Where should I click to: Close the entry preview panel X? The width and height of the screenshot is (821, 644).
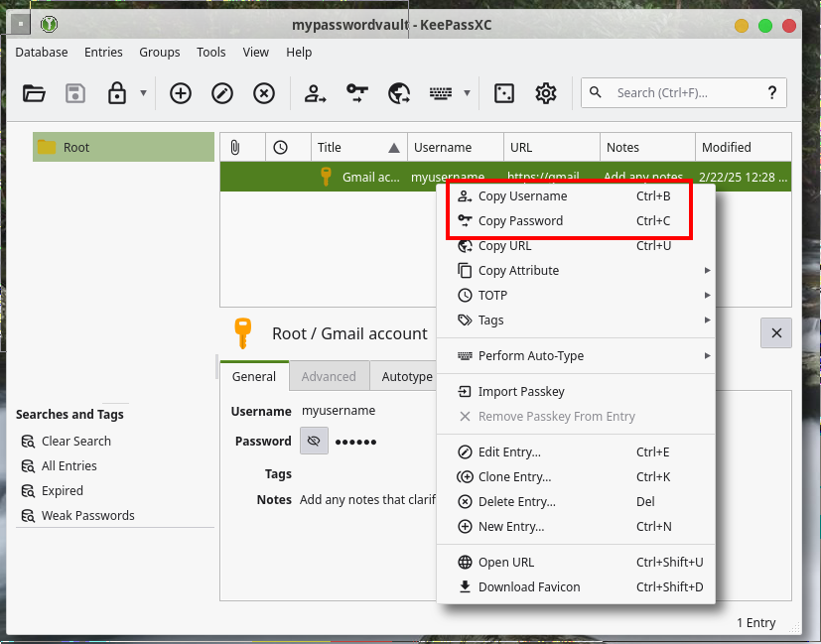[x=776, y=332]
